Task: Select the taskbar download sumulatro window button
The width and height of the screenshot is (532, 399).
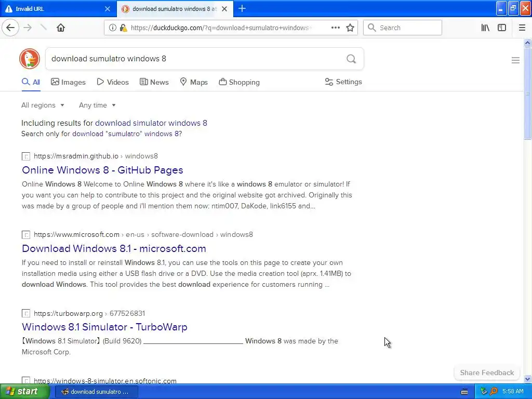Action: click(x=96, y=392)
